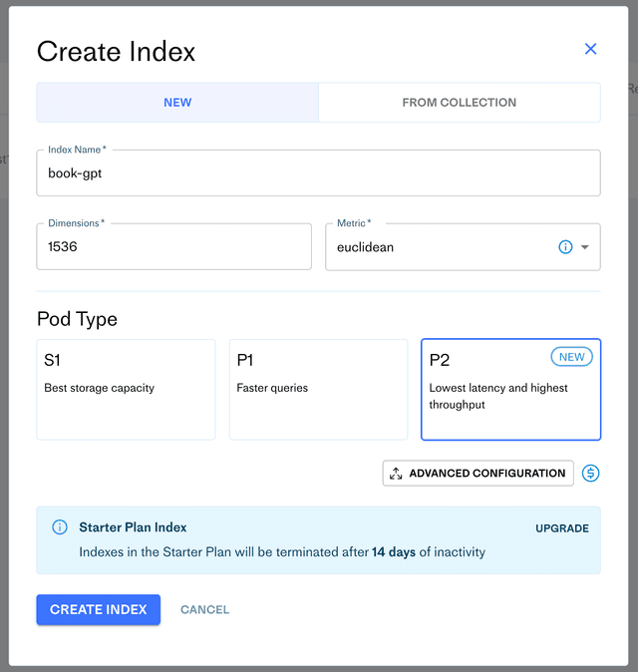Switch to the FROM COLLECTION tab
638x672 pixels.
(x=459, y=103)
